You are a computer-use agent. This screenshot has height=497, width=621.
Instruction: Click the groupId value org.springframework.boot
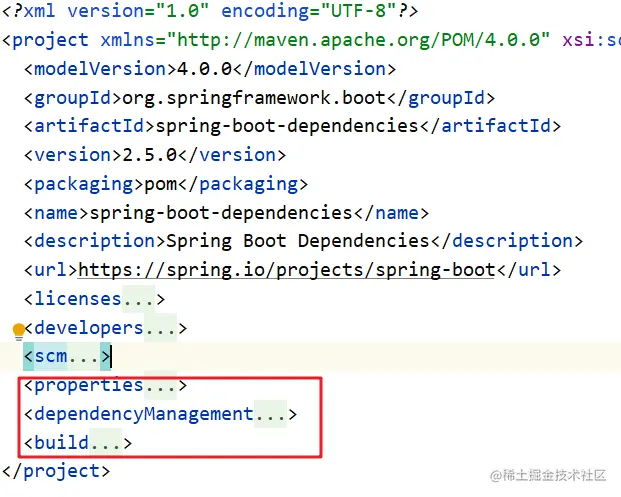coord(254,98)
